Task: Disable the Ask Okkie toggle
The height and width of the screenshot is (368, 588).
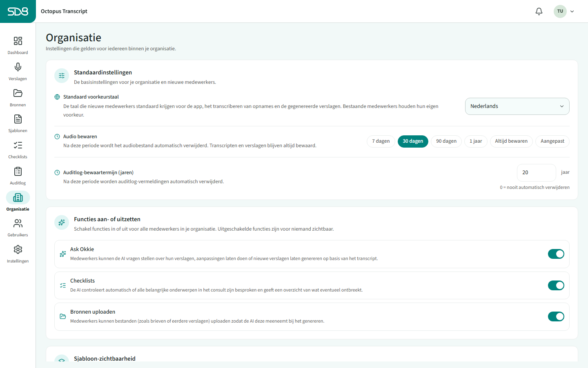Action: click(556, 254)
